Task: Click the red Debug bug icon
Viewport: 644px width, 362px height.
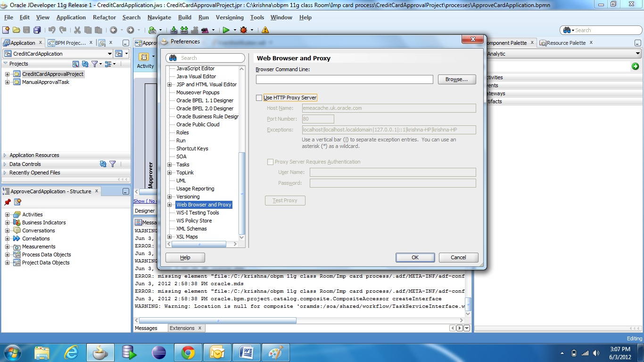Action: pyautogui.click(x=243, y=30)
